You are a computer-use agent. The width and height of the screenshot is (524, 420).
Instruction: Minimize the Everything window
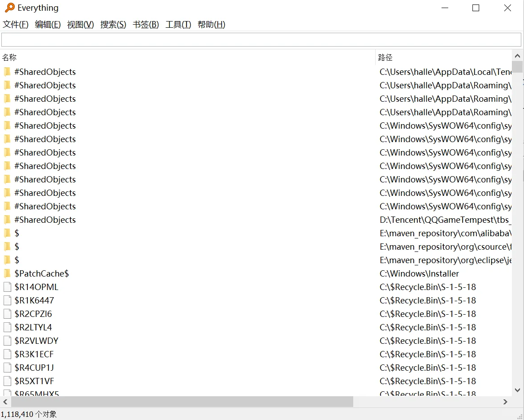pyautogui.click(x=445, y=8)
